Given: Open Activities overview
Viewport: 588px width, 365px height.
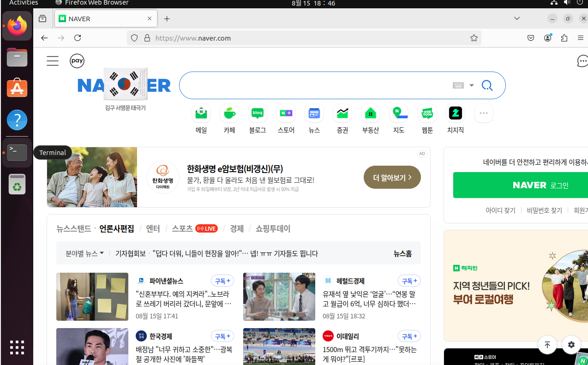Looking at the screenshot, I should coord(24,3).
